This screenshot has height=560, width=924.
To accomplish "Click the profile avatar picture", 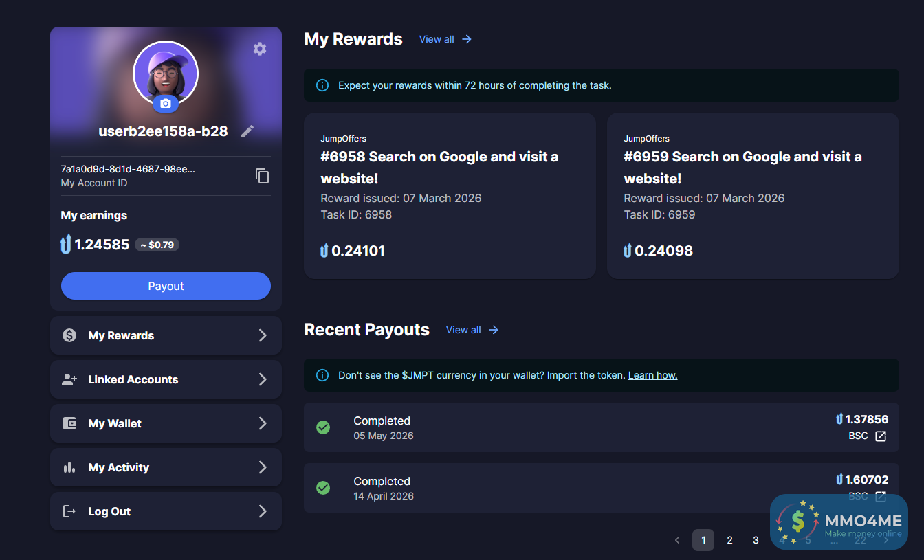I will pyautogui.click(x=166, y=73).
